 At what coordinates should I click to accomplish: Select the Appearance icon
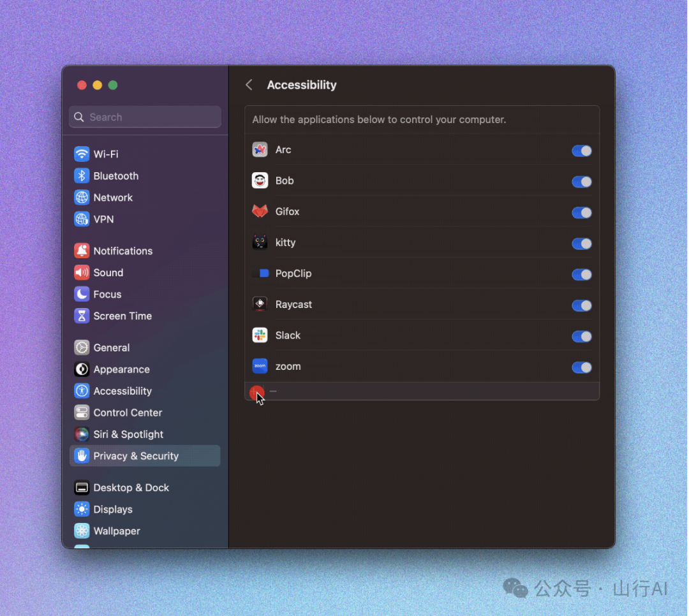tap(82, 369)
